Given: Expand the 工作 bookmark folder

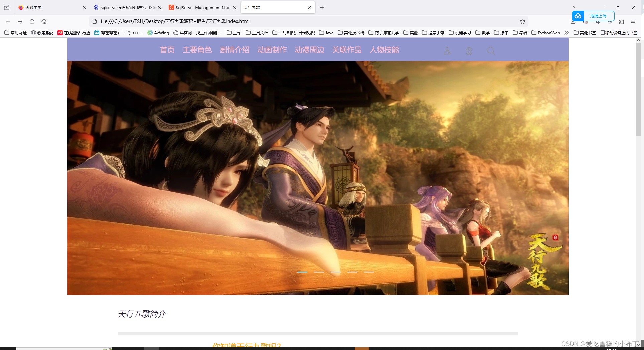Looking at the screenshot, I should (x=234, y=33).
